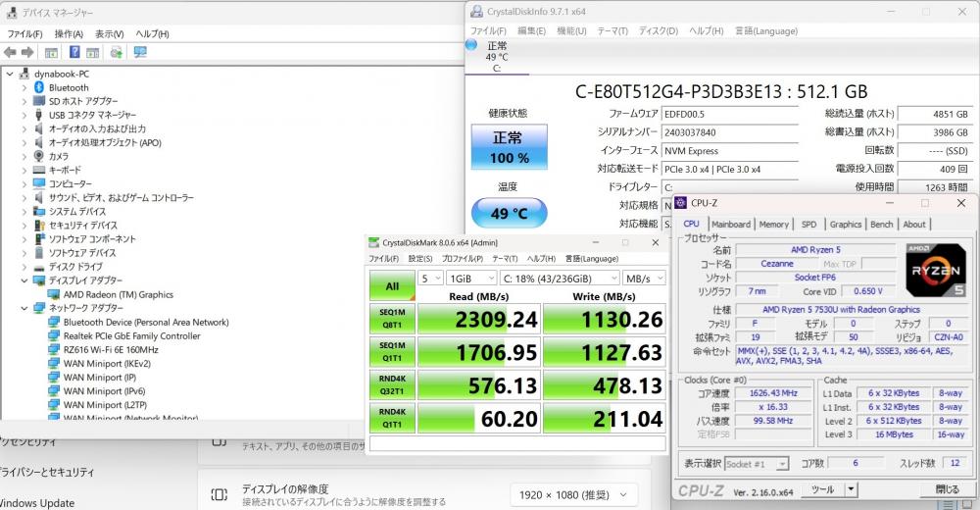Open test count dropdown showing 5
The image size is (980, 510).
point(430,279)
